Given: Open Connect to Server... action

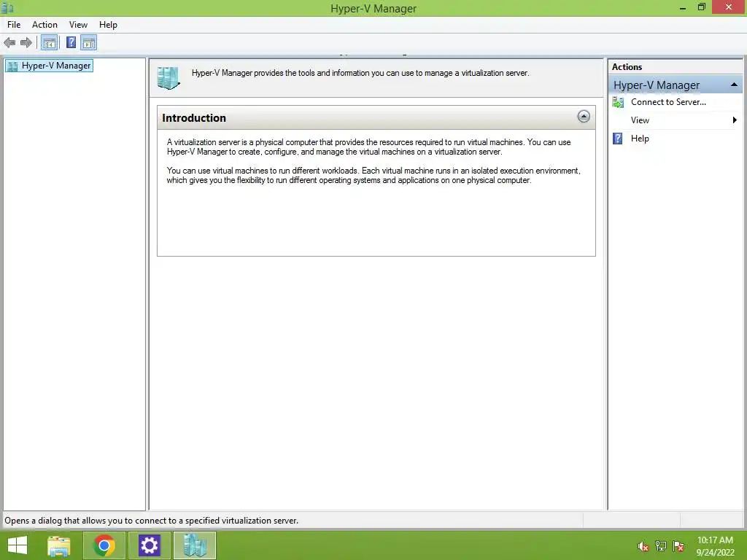Looking at the screenshot, I should (668, 102).
